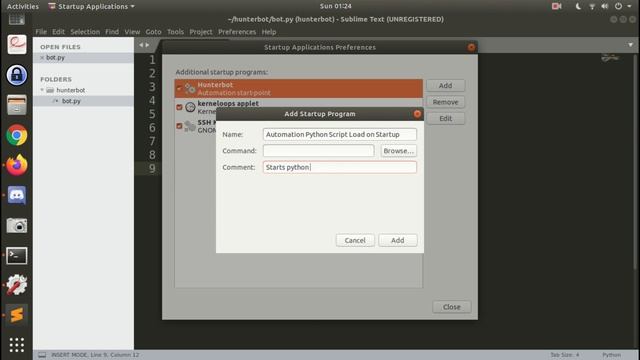Close Startup Applications Preferences window
Screen dimensions: 640x360
tap(471, 47)
